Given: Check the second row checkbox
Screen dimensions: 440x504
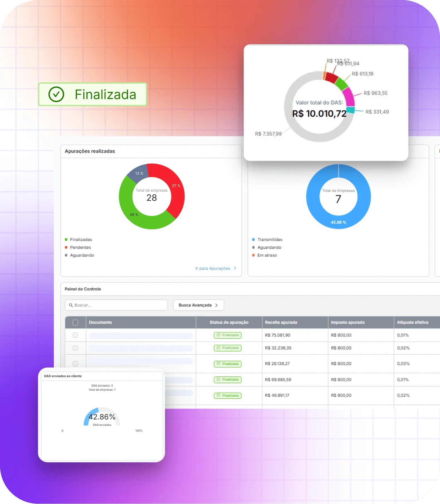Looking at the screenshot, I should coord(75,348).
